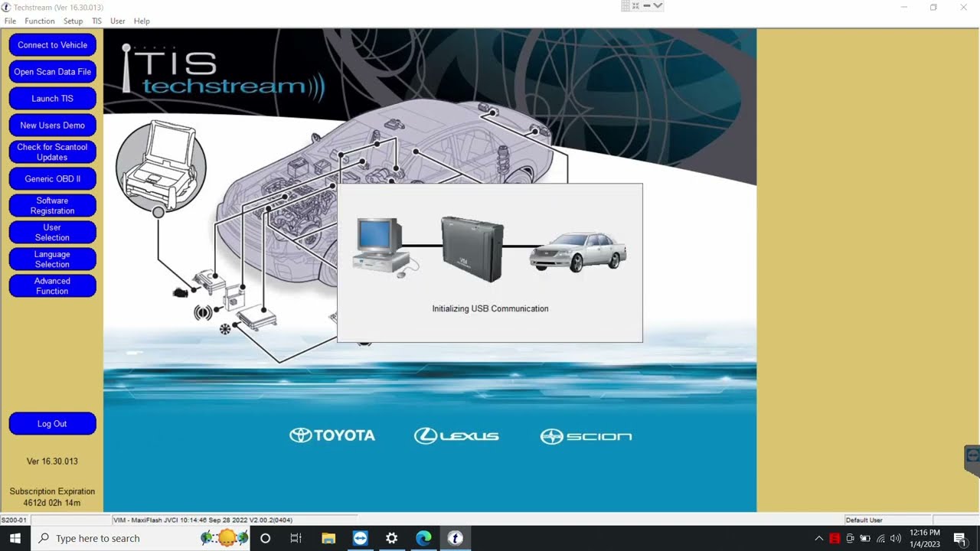The width and height of the screenshot is (980, 551).
Task: Click the battery tray icon
Action: click(x=865, y=538)
